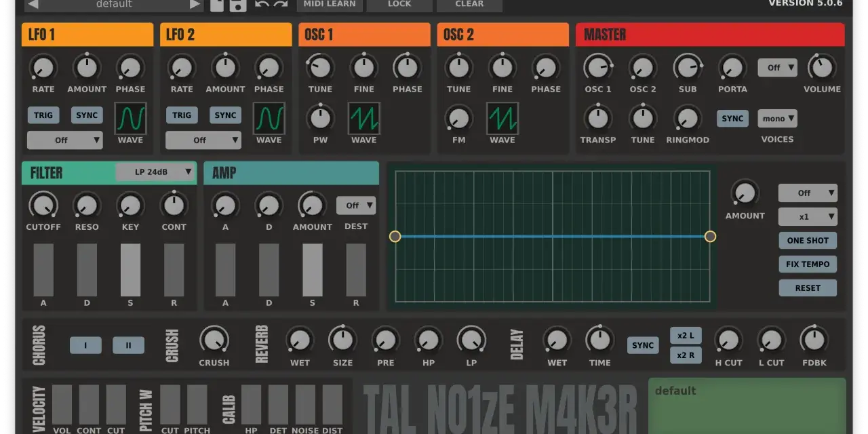
Task: Toggle LFO 2 TRIG button
Action: pyautogui.click(x=182, y=115)
